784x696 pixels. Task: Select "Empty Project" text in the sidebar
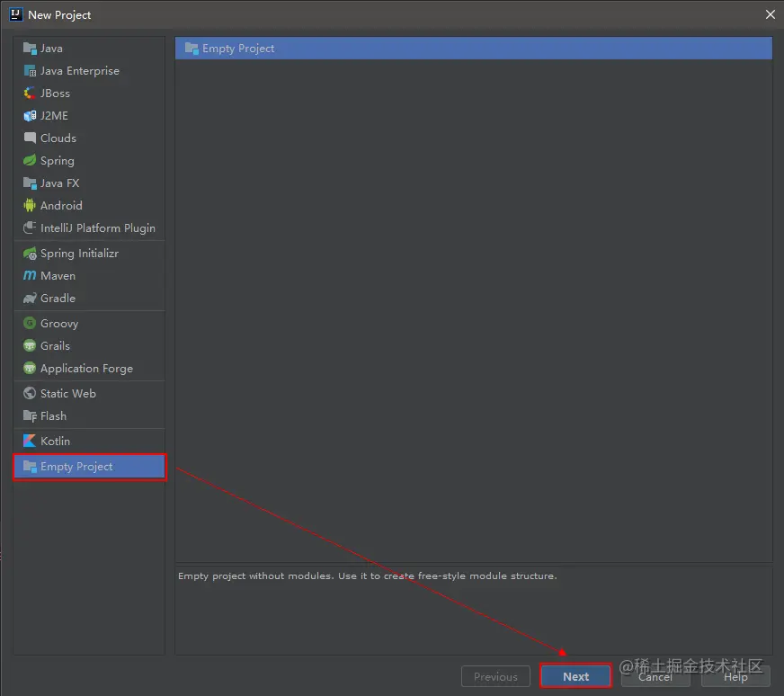click(x=76, y=467)
